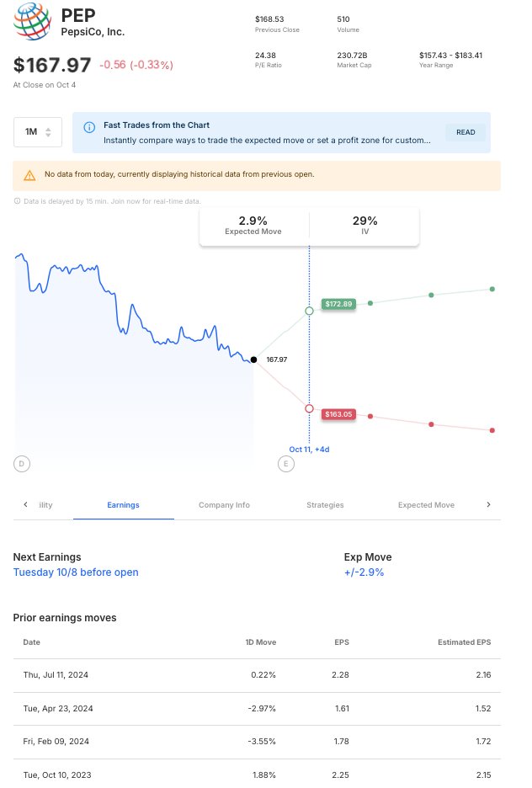Click the D dividend marker circle
The height and width of the screenshot is (788, 532).
22,464
